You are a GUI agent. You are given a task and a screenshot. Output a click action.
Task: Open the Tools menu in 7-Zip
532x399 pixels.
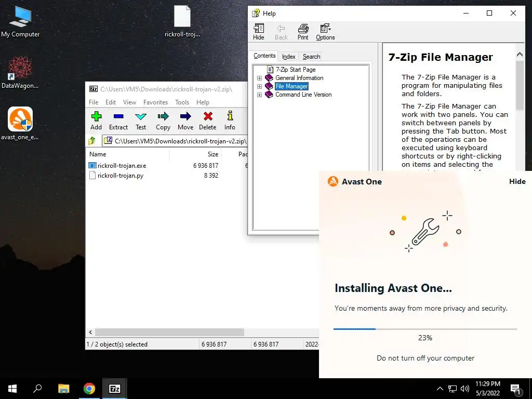(x=182, y=102)
